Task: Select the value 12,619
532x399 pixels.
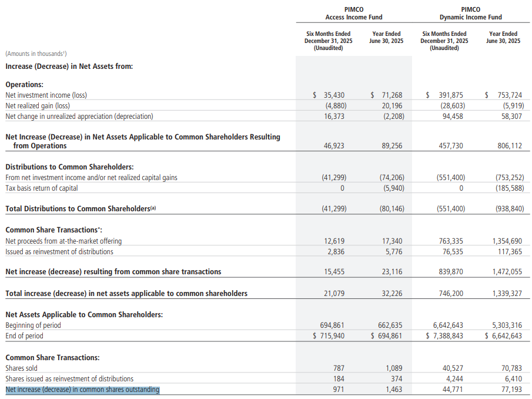Action: (x=334, y=241)
